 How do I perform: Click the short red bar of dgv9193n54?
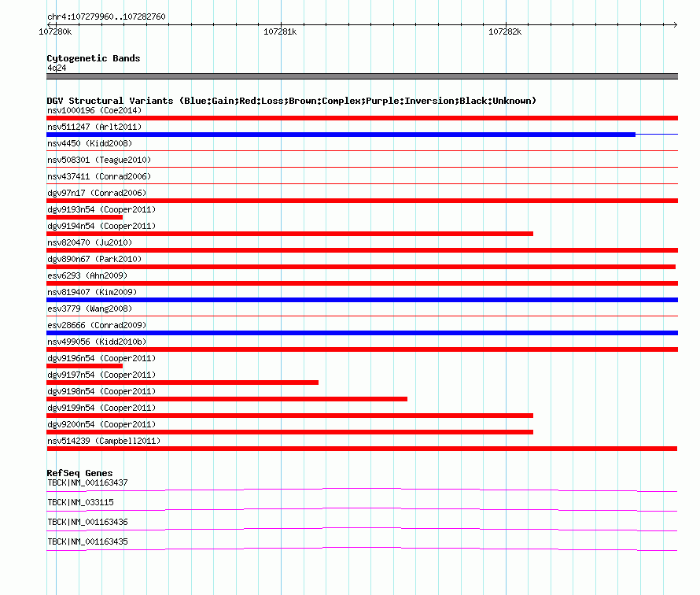click(x=84, y=217)
